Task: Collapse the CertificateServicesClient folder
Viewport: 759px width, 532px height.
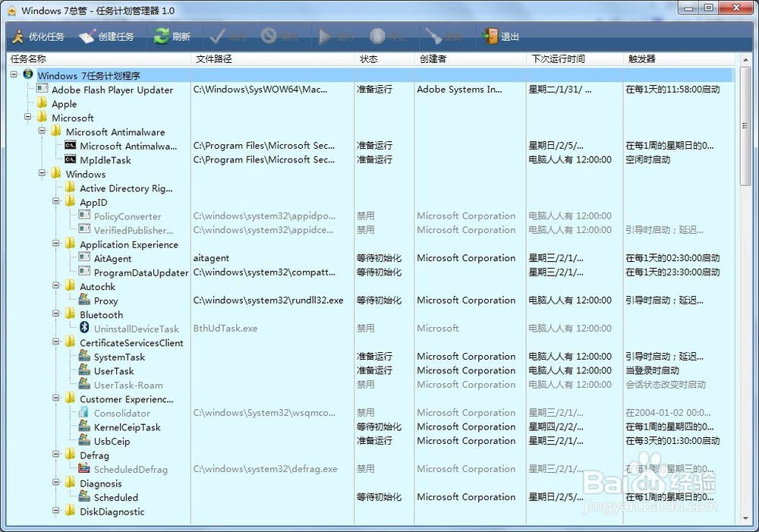Action: click(x=56, y=342)
